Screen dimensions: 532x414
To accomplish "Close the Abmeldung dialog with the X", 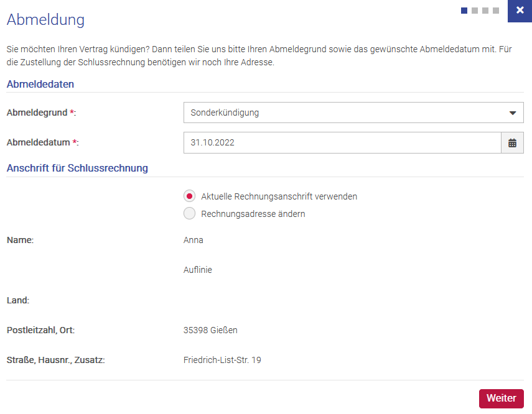I will 520,11.
